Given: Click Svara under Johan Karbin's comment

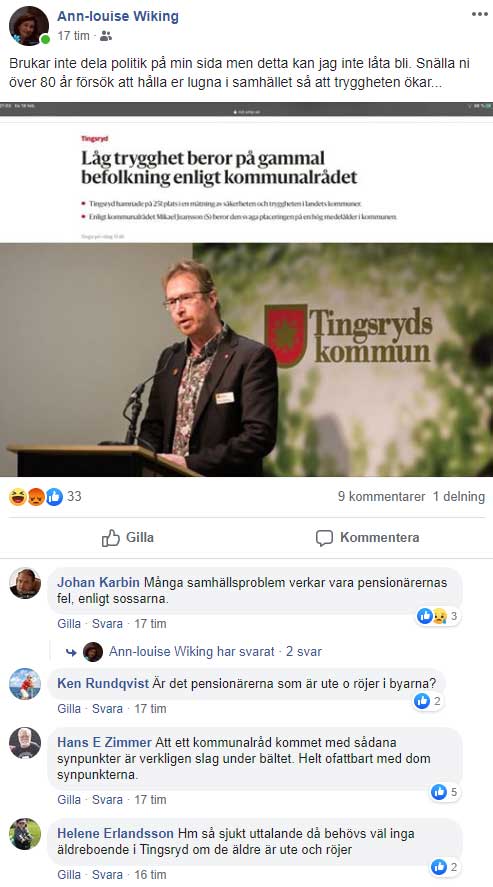Looking at the screenshot, I should (107, 623).
